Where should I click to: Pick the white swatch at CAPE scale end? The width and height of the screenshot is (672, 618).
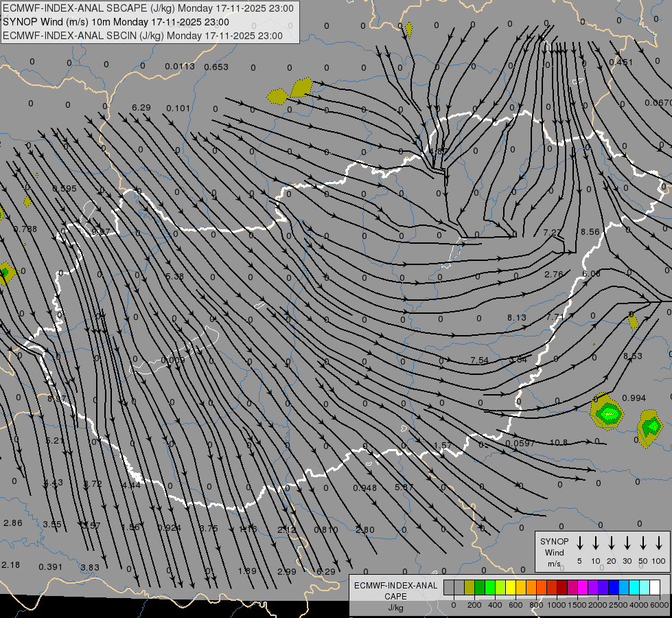coord(655,587)
